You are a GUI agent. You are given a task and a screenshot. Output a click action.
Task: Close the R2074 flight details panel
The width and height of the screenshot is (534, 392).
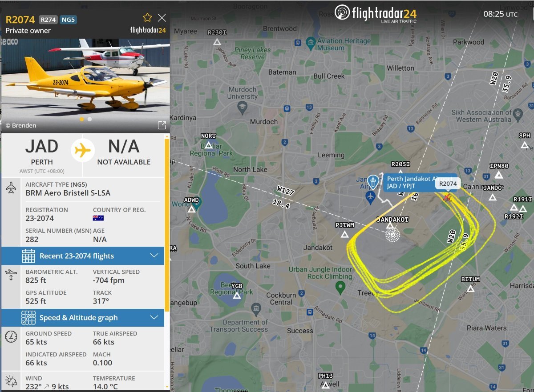click(162, 18)
